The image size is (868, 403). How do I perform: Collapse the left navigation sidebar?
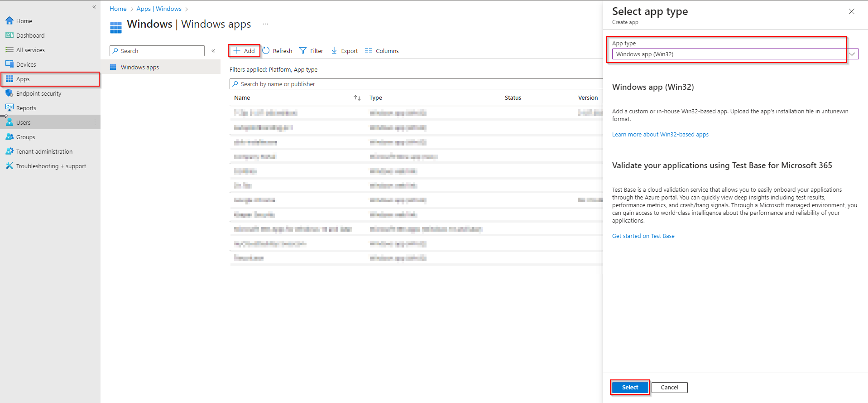click(94, 7)
